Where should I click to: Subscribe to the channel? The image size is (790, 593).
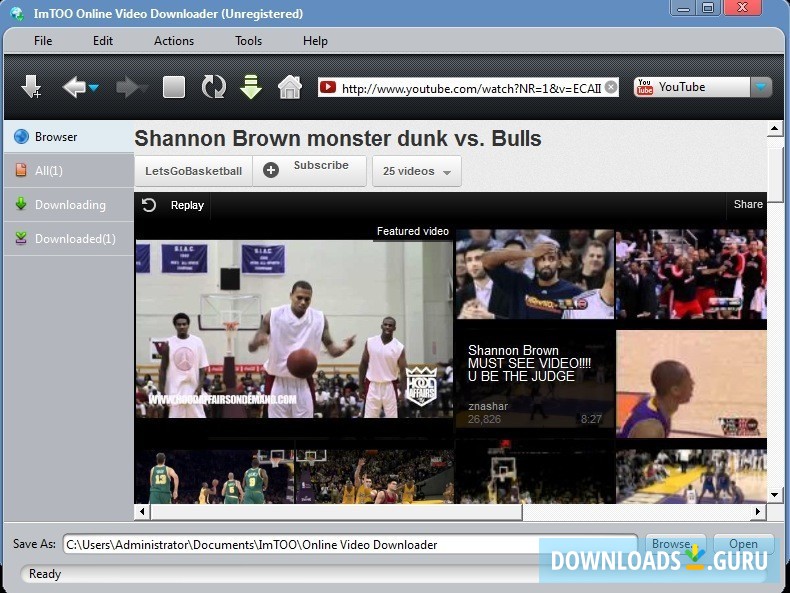click(x=309, y=170)
